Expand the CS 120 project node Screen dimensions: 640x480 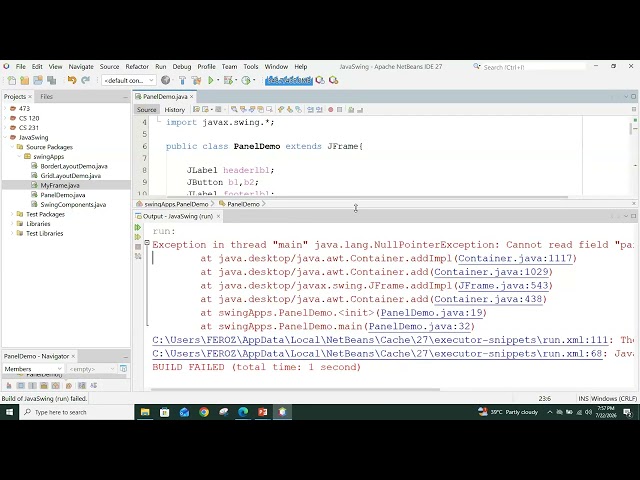[5, 118]
